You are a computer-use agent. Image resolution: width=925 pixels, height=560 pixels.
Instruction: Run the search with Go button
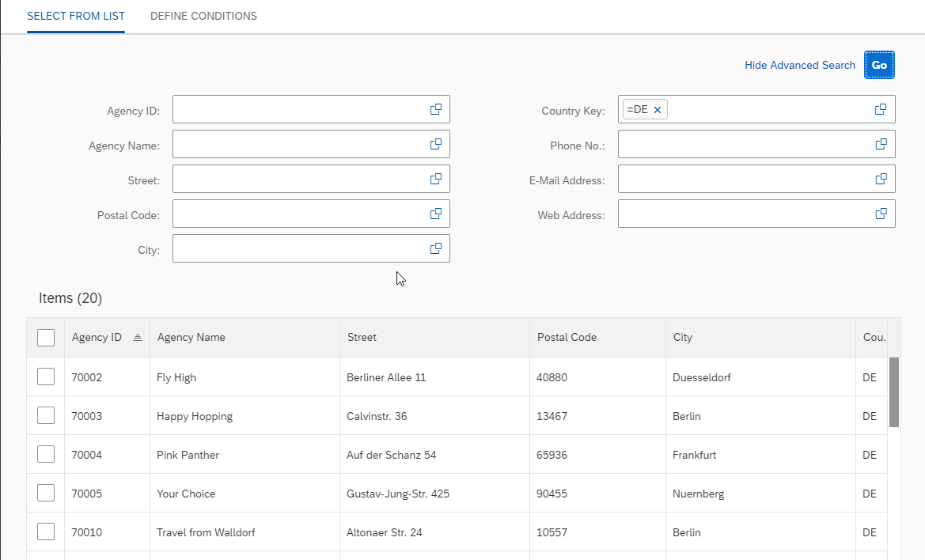point(880,65)
